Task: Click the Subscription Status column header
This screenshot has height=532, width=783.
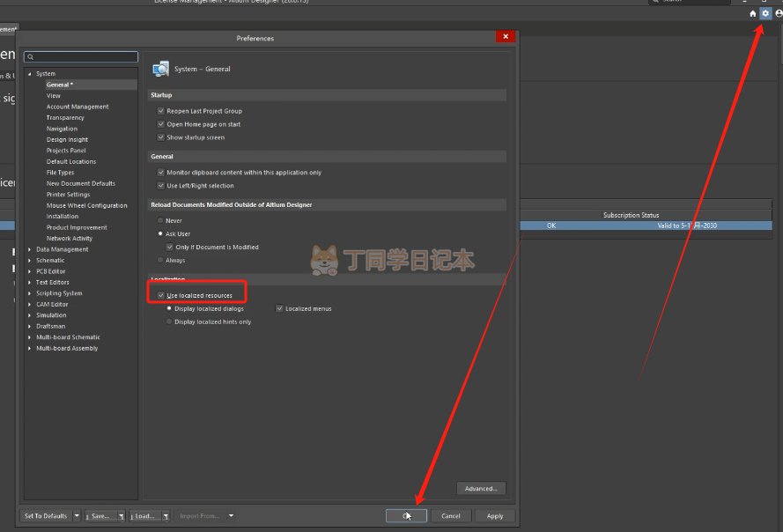Action: [631, 215]
